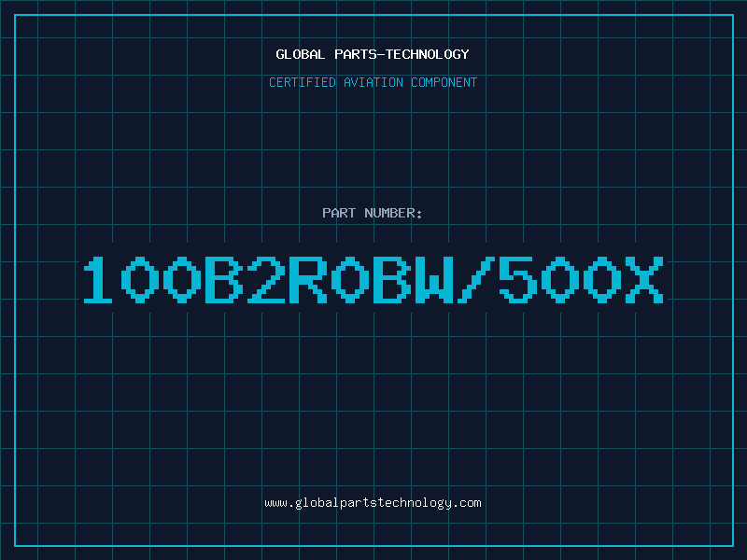Click the letter W in the part number
The image size is (747, 560).
(434, 280)
